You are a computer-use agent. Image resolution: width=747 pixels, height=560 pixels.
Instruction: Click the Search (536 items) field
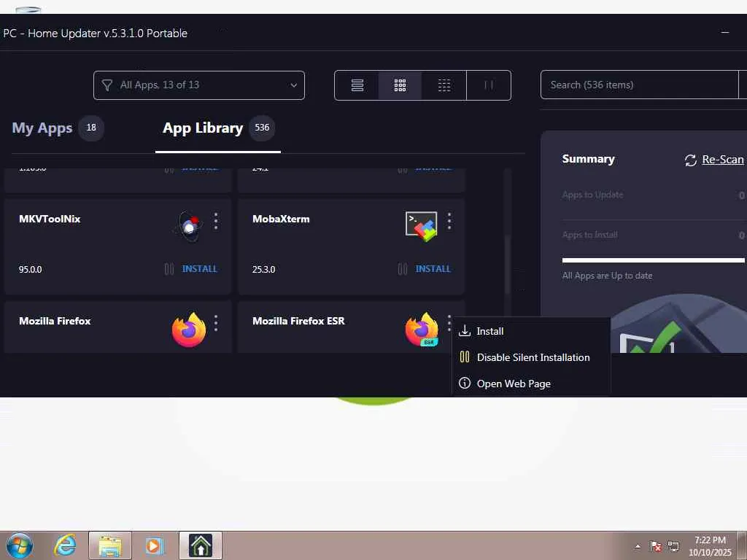tap(639, 85)
